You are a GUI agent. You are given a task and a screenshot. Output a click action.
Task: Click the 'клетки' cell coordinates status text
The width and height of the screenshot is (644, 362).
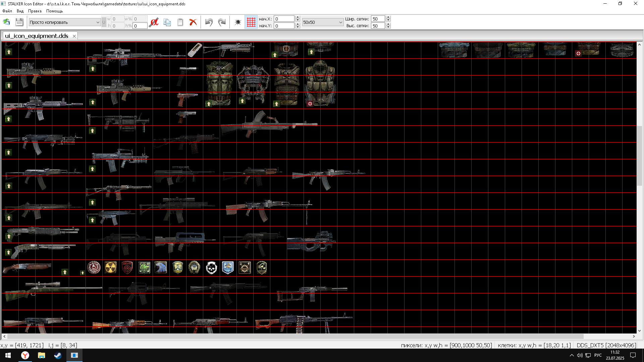pos(534,345)
